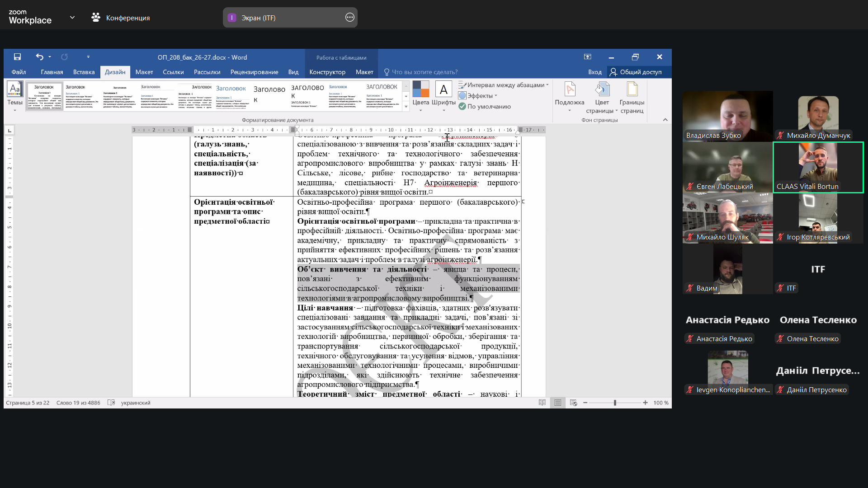Open the Рецензирование ribbon tab
Screen dimensions: 868x488
(x=254, y=72)
